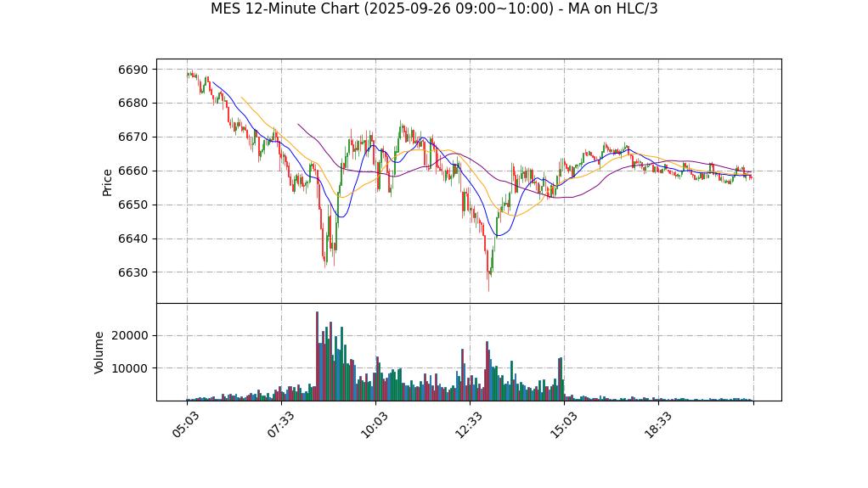Viewport: 868px width, 488px height.
Task: Click the 6660 price axis label
Action: pyautogui.click(x=133, y=171)
